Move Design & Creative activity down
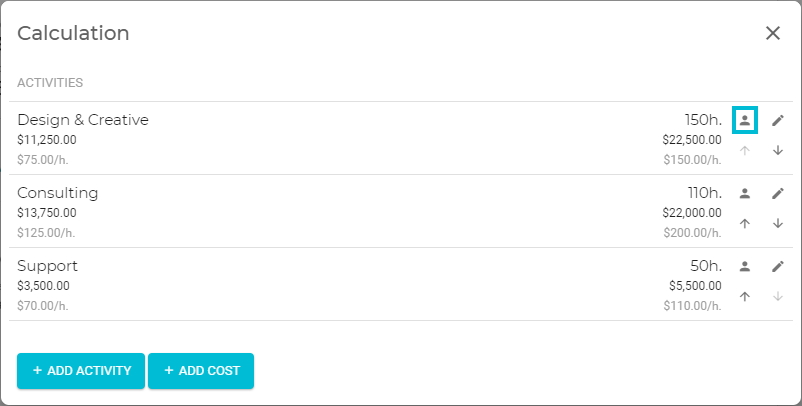This screenshot has width=802, height=406. pos(777,150)
